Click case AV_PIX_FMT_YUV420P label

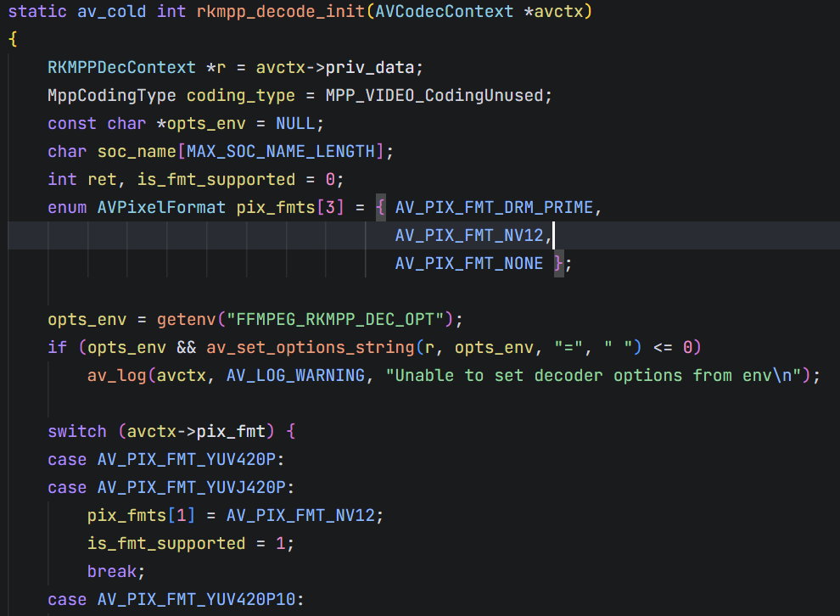coord(166,460)
